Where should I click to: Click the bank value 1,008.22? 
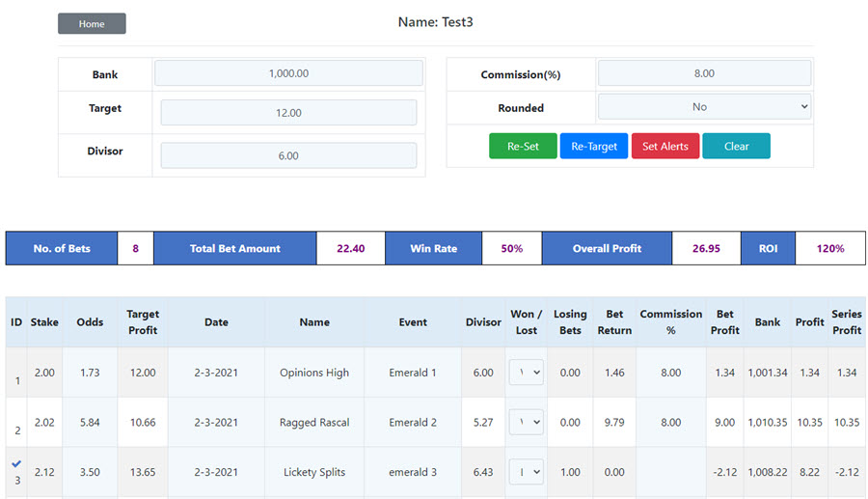[768, 472]
